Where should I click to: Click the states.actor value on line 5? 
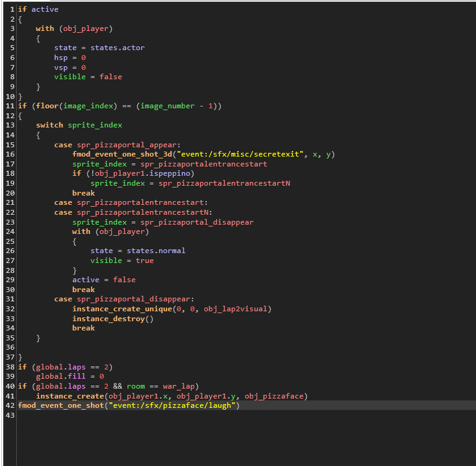coord(118,48)
